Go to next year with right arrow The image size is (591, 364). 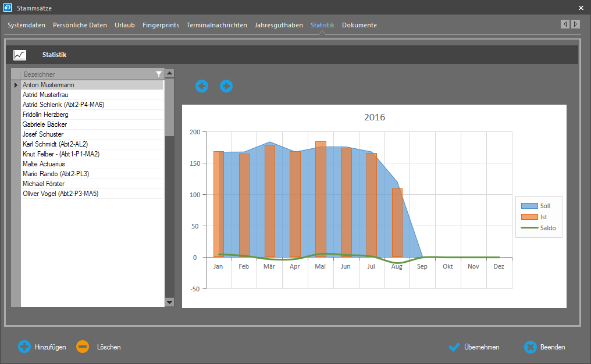226,86
